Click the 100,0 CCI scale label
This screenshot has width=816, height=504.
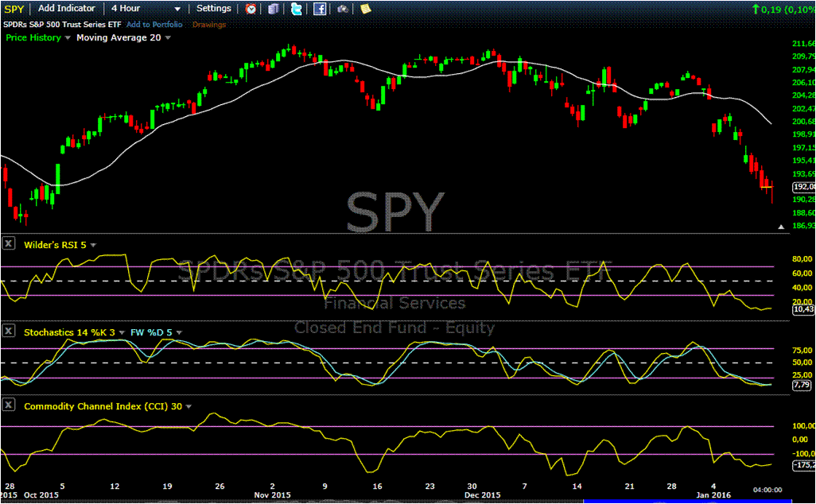tap(803, 425)
